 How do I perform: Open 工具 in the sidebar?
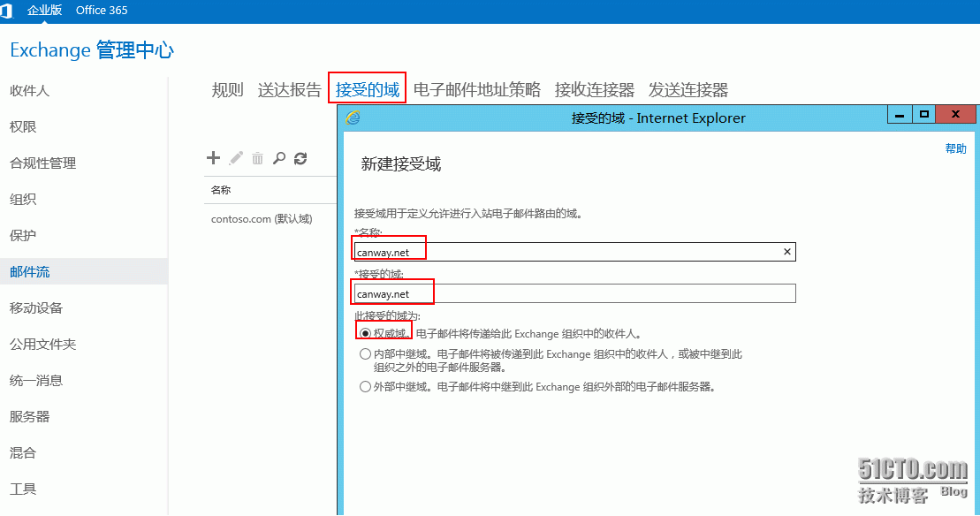point(22,489)
